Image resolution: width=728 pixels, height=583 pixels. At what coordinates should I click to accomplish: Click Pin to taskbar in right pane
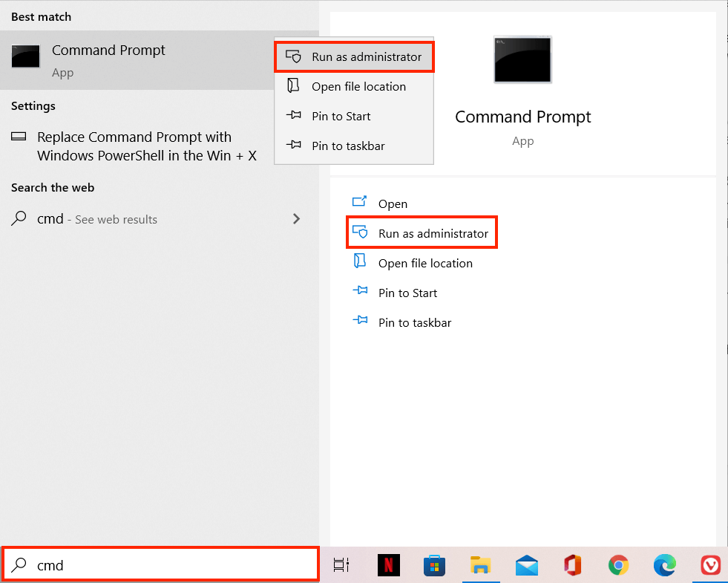click(x=414, y=323)
